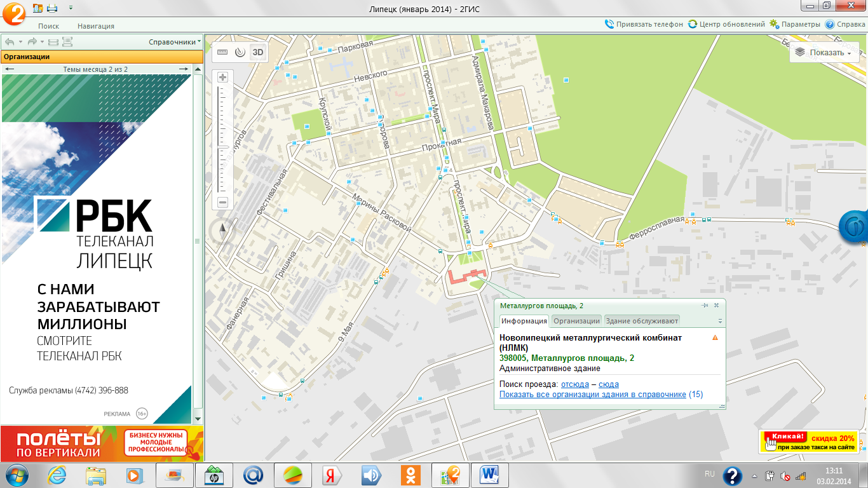868x488 pixels.
Task: Click the collapsed cards view icon
Action: pos(53,42)
